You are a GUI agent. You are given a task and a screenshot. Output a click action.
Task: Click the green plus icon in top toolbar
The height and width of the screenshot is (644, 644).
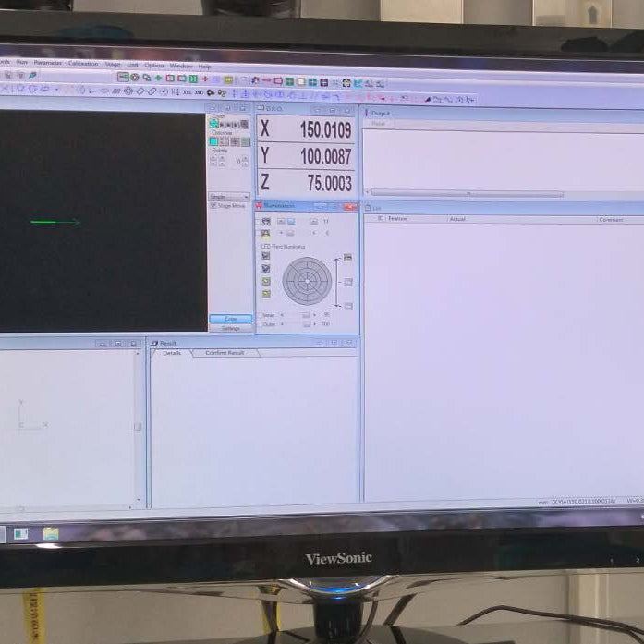(158, 78)
